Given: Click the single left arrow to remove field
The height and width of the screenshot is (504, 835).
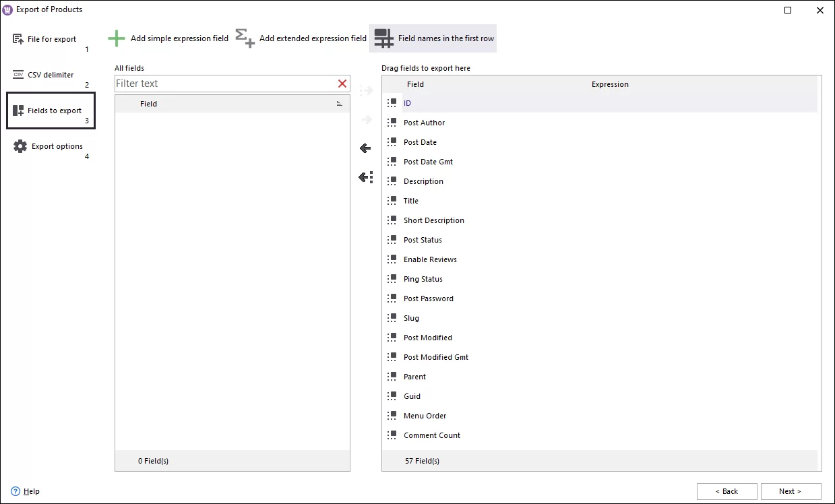Looking at the screenshot, I should click(x=365, y=148).
